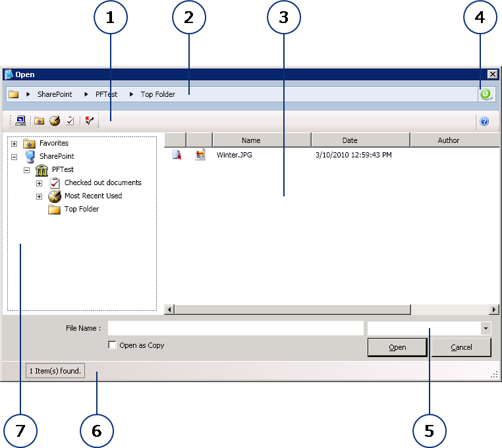The height and width of the screenshot is (448, 502).
Task: Click the checked-out status icon for Winter.JPG
Action: (x=177, y=155)
